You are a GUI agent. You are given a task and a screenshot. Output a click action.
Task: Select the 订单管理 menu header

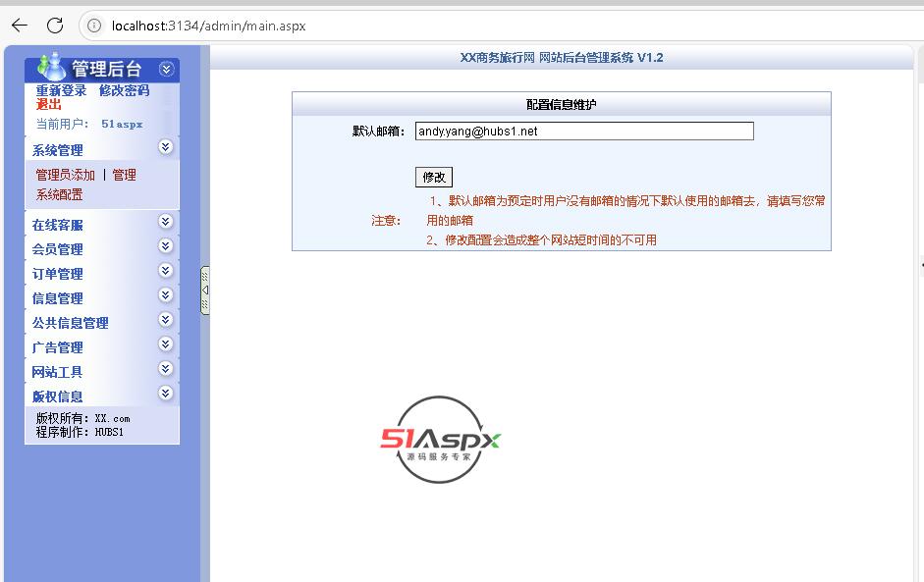(x=58, y=274)
